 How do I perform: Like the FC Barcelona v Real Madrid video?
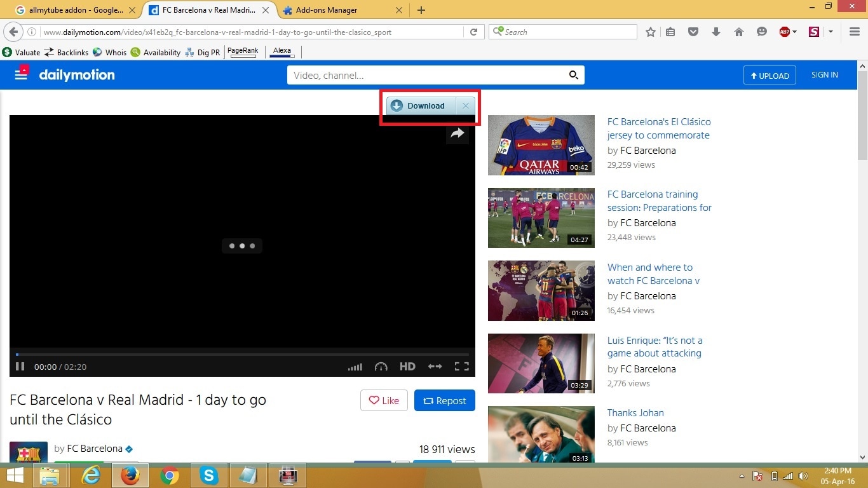[x=384, y=400]
